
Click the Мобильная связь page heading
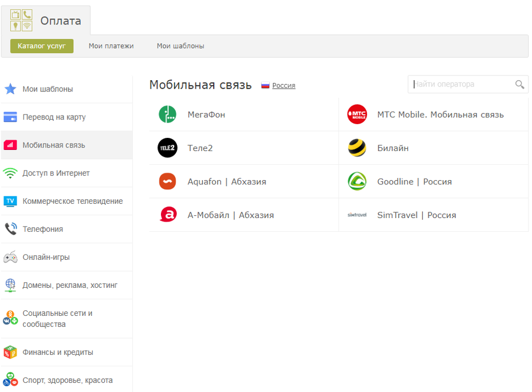[200, 85]
